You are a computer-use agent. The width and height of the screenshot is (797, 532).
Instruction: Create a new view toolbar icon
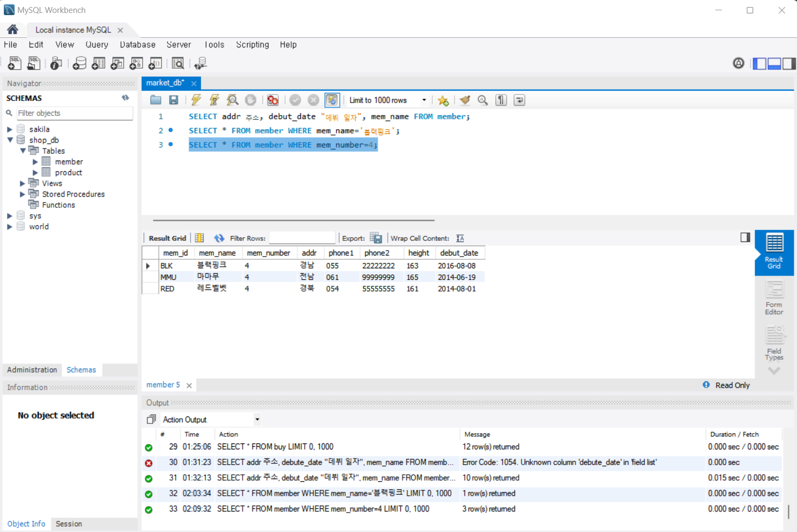(x=117, y=63)
